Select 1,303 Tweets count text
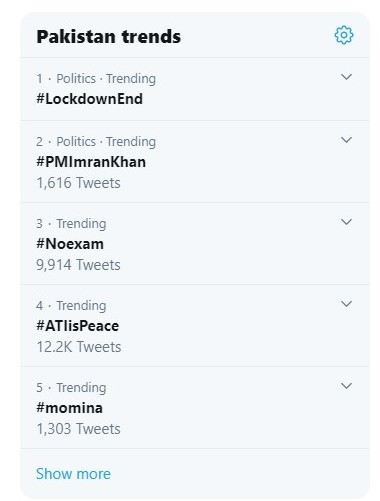 point(78,429)
